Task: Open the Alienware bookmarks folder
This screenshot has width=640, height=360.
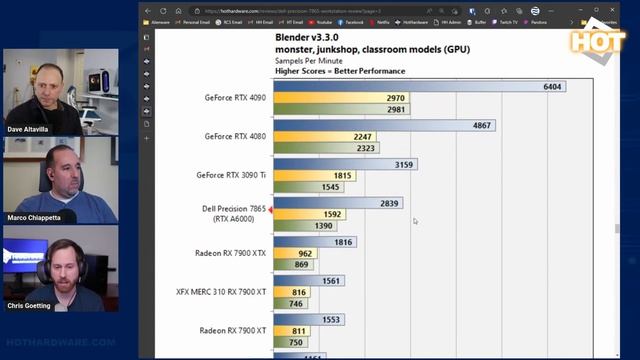Action: pos(157,22)
